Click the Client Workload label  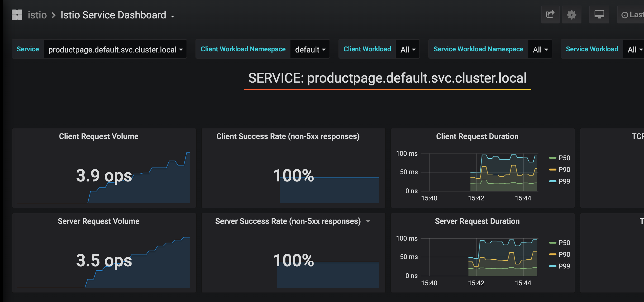coord(367,49)
